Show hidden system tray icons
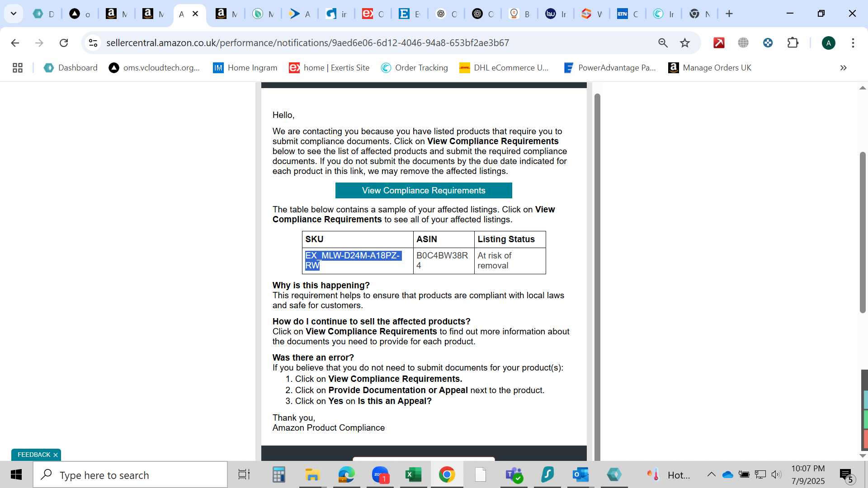Screen dimensions: 868x488 [711, 474]
